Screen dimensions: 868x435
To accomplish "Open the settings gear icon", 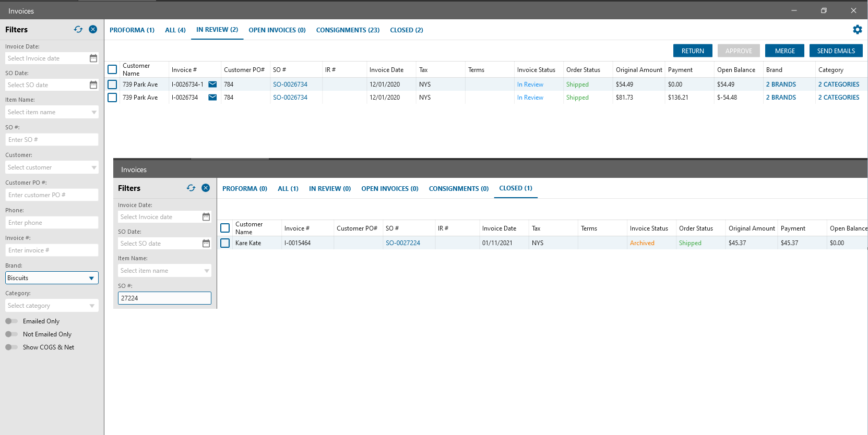I will coord(858,30).
